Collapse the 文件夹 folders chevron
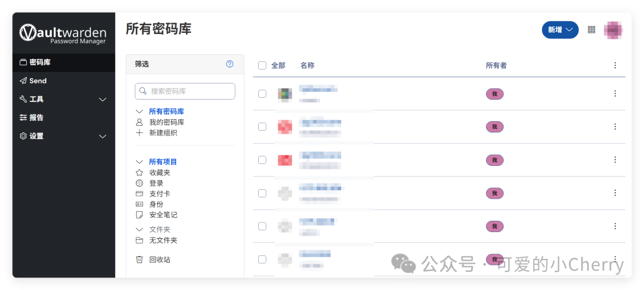 coord(139,229)
